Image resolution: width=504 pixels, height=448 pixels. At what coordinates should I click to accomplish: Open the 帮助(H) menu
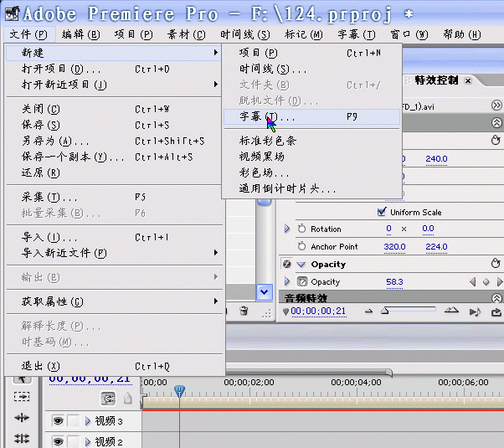point(462,34)
